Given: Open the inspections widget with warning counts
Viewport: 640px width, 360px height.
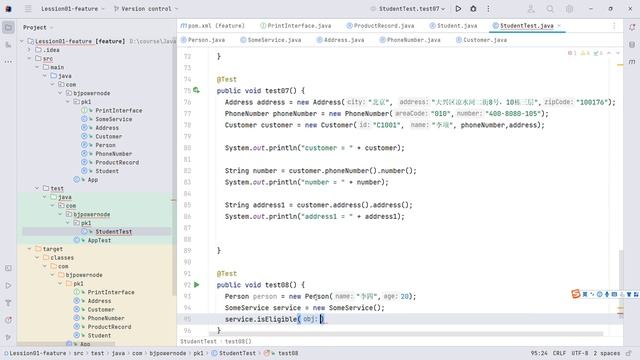Looking at the screenshot, I should point(586,53).
